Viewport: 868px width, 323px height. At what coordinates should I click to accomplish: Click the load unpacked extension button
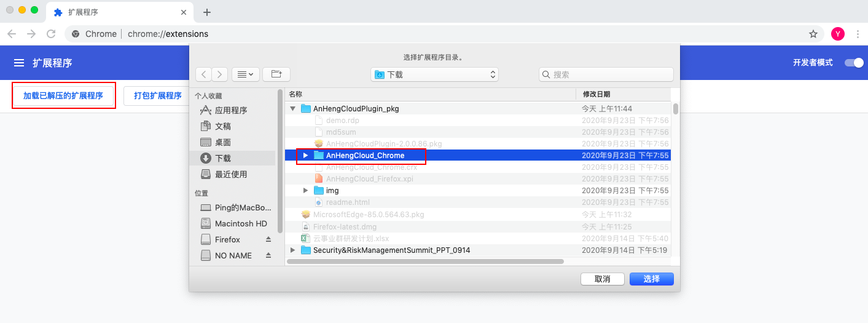(x=63, y=95)
